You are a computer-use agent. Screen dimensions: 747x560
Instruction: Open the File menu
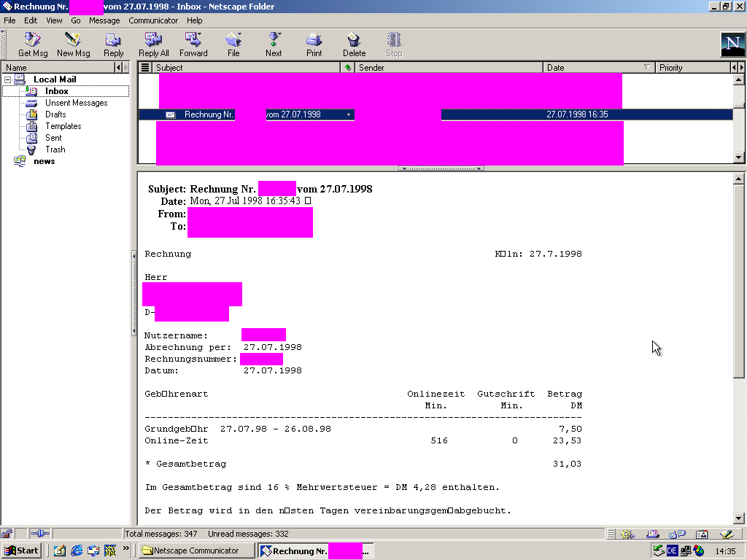pyautogui.click(x=9, y=20)
